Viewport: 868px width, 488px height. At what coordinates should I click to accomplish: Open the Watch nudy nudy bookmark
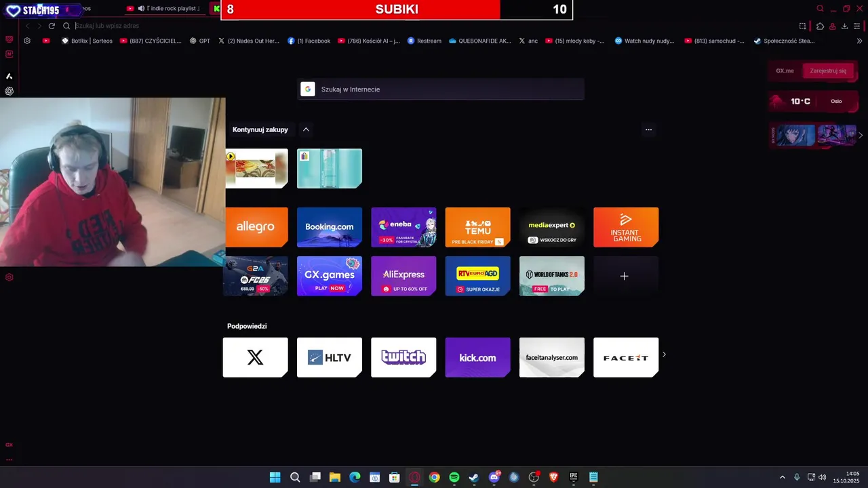click(645, 41)
